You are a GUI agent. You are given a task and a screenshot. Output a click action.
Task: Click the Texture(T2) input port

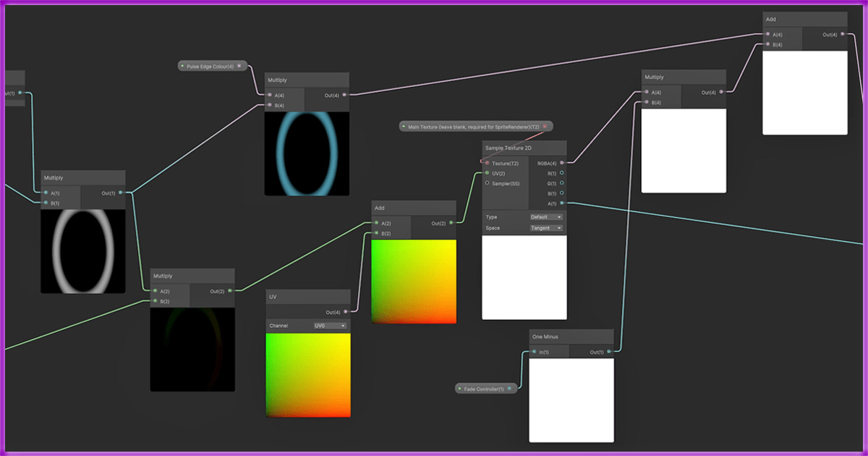click(x=487, y=164)
